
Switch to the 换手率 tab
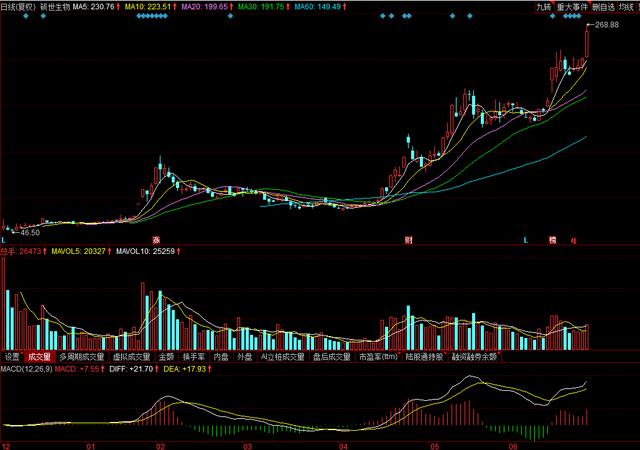tap(194, 356)
